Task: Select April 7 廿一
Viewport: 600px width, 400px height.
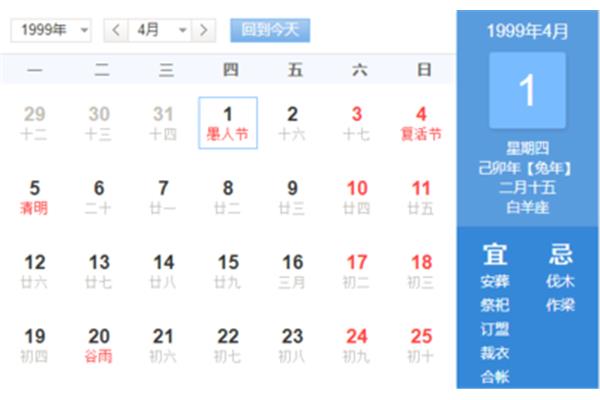Action: click(x=164, y=197)
